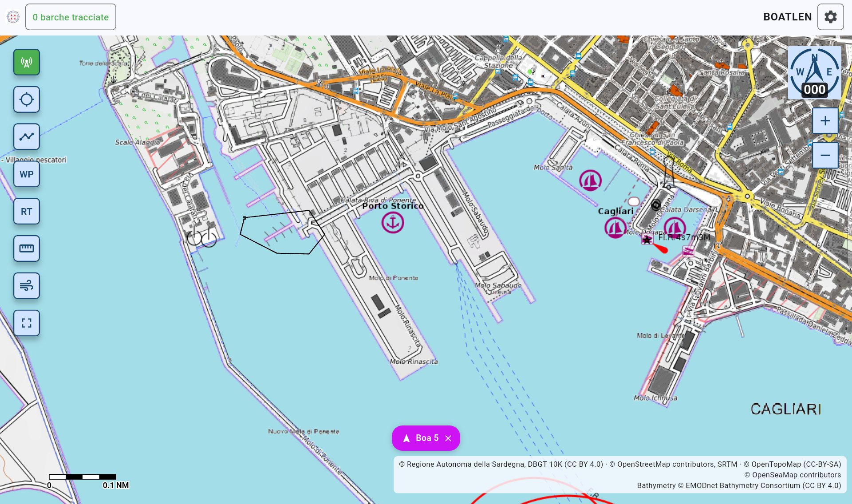Enter fullscreen map mode
Image resolution: width=852 pixels, height=504 pixels.
point(27,323)
